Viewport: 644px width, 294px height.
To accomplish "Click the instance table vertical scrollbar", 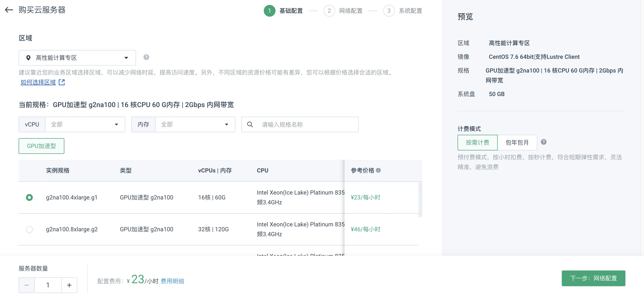I will tap(420, 200).
